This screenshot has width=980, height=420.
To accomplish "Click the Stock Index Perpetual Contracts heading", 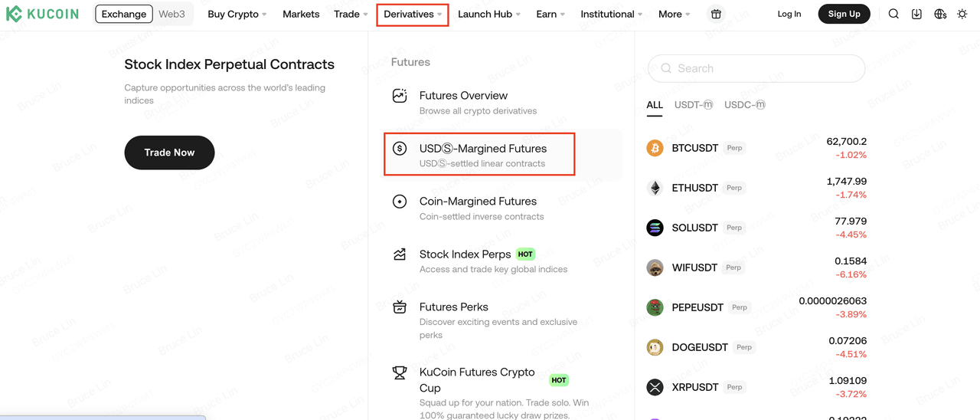I will (x=229, y=64).
